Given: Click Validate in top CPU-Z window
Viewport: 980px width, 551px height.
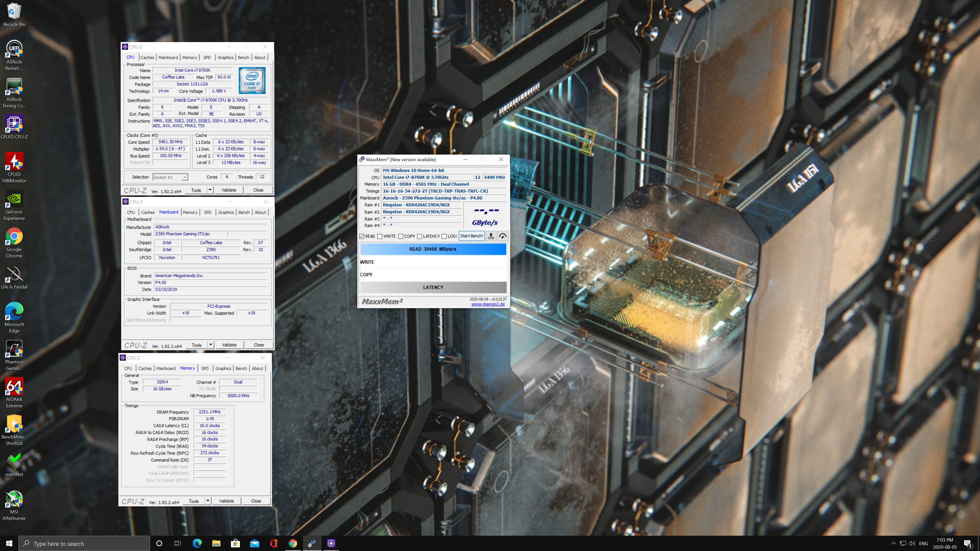Looking at the screenshot, I should pyautogui.click(x=229, y=190).
